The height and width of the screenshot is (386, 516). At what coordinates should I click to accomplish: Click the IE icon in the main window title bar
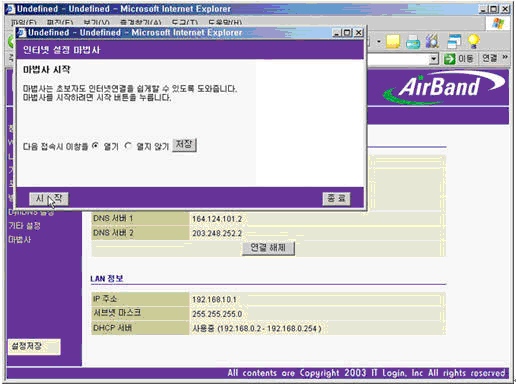pyautogui.click(x=11, y=9)
